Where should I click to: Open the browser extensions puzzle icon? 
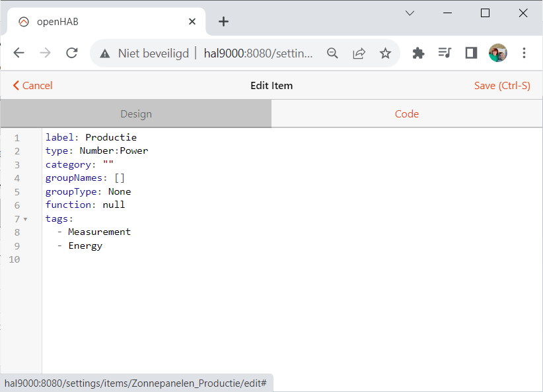click(418, 53)
